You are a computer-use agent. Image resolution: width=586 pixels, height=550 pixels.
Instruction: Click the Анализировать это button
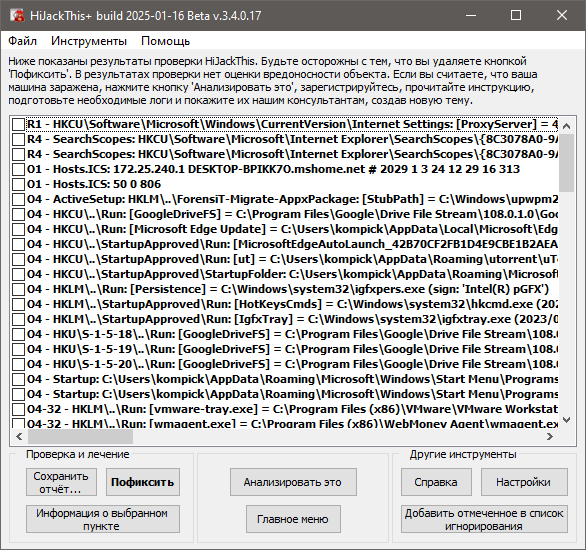293,482
